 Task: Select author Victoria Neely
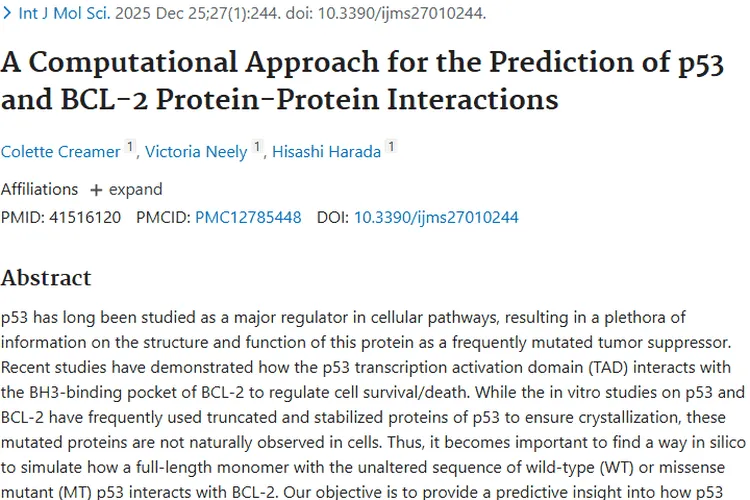click(196, 152)
